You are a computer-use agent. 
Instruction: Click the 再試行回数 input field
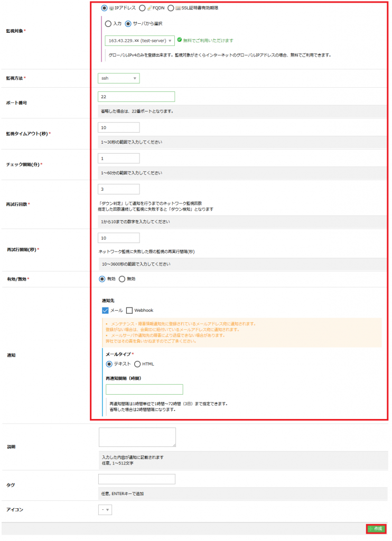pyautogui.click(x=119, y=189)
